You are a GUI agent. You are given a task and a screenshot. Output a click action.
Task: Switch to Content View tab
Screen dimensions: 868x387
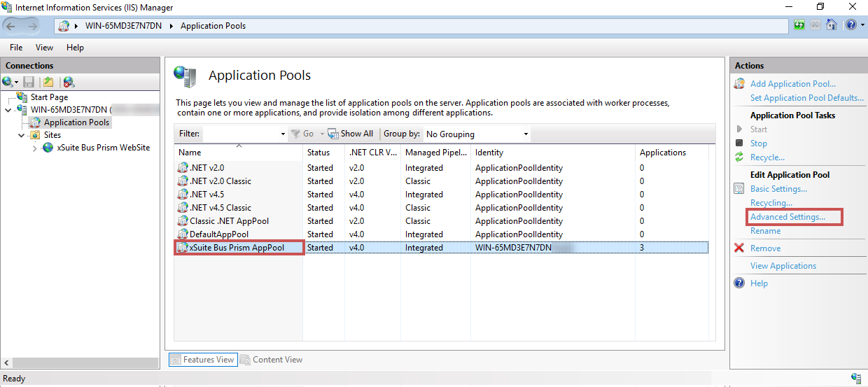[272, 360]
